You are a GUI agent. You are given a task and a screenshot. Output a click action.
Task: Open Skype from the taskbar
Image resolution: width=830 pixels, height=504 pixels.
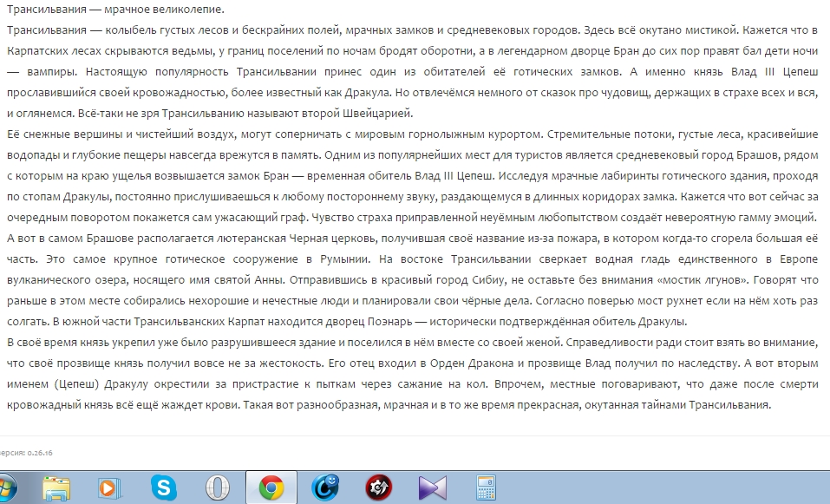click(x=164, y=487)
